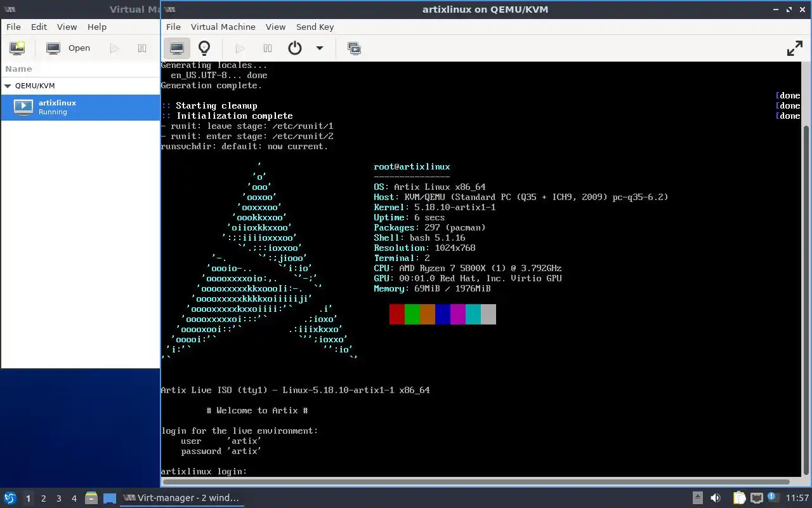The image size is (812, 508).
Task: Click the Virtual Machine Manager titlebar icon
Action: click(10, 9)
